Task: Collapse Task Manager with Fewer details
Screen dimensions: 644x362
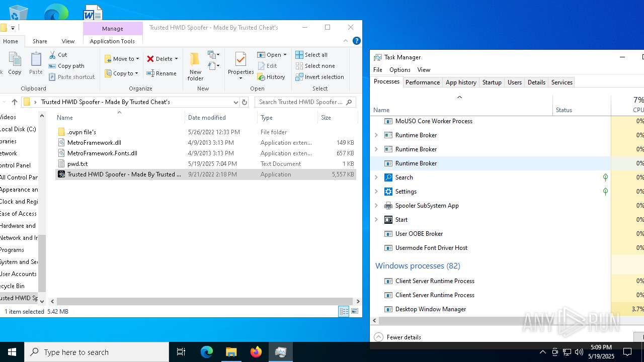Action: [x=398, y=337]
